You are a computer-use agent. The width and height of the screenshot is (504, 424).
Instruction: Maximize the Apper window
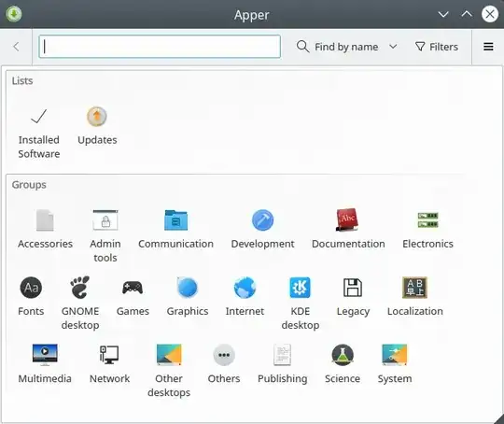click(467, 14)
